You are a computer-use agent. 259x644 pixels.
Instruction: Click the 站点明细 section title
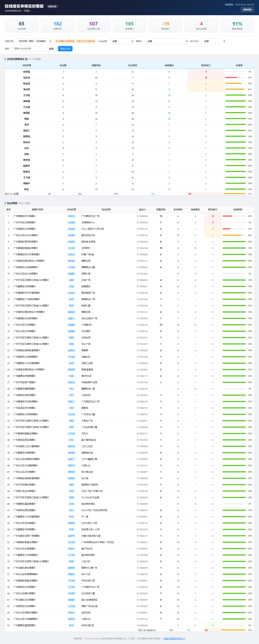[x=12, y=203]
